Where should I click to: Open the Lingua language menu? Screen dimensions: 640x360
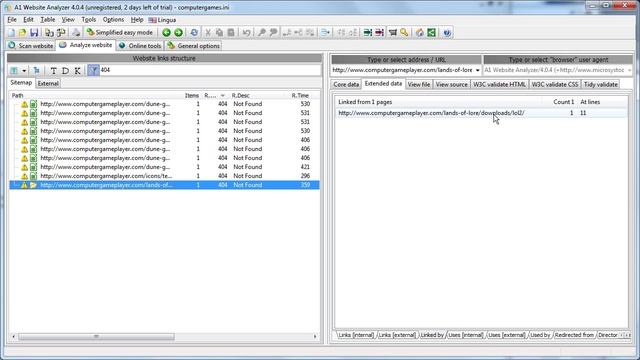tap(162, 20)
